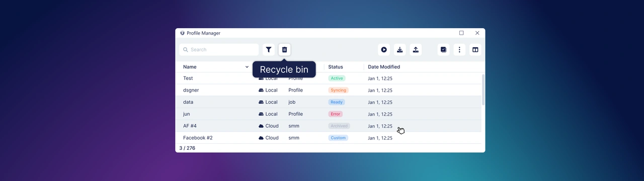Viewport: 644px width, 181px height.
Task: Select the dsgner profile name
Action: pyautogui.click(x=191, y=90)
